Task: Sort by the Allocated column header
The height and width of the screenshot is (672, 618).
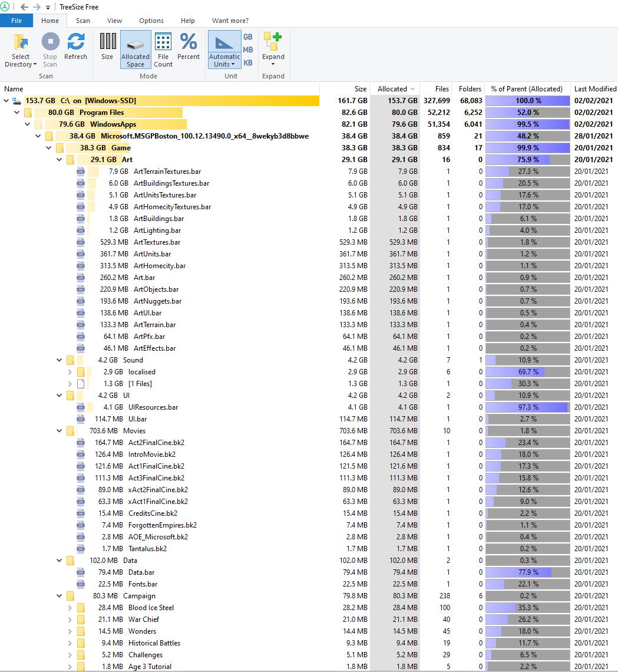Action: click(x=395, y=88)
